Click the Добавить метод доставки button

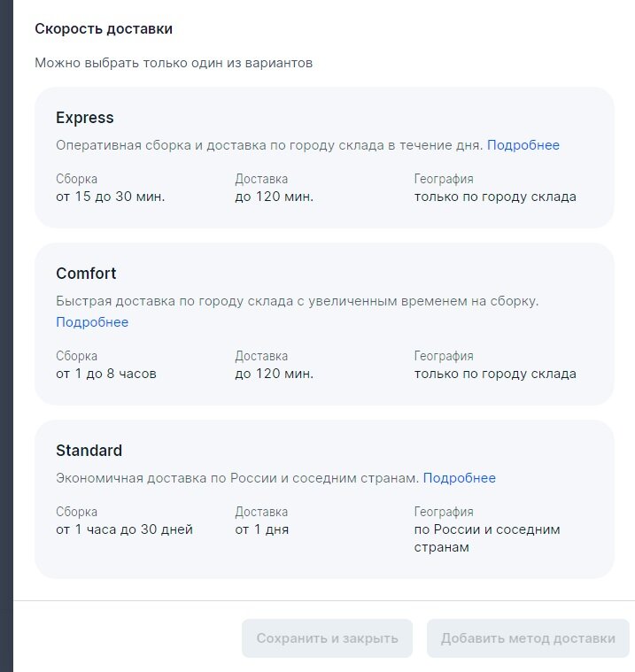[528, 638]
